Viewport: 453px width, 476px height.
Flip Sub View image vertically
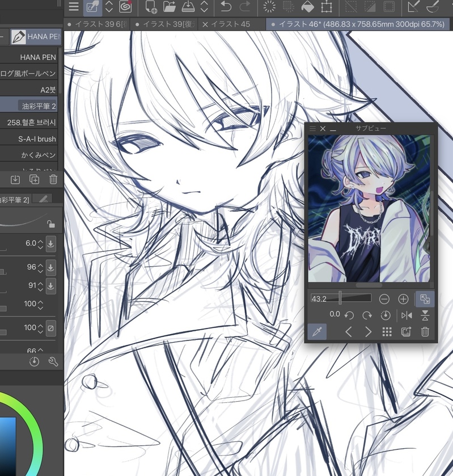point(425,315)
